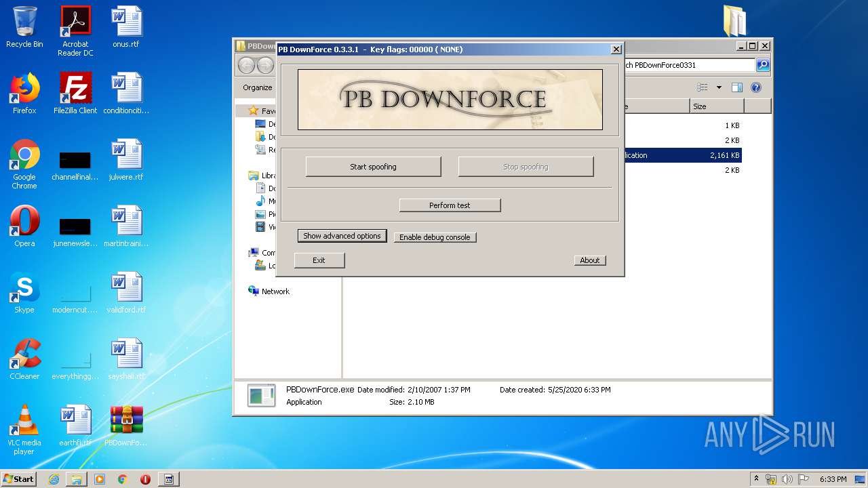868x488 pixels.
Task: Open julwere.rtf desktop file
Action: [x=126, y=160]
